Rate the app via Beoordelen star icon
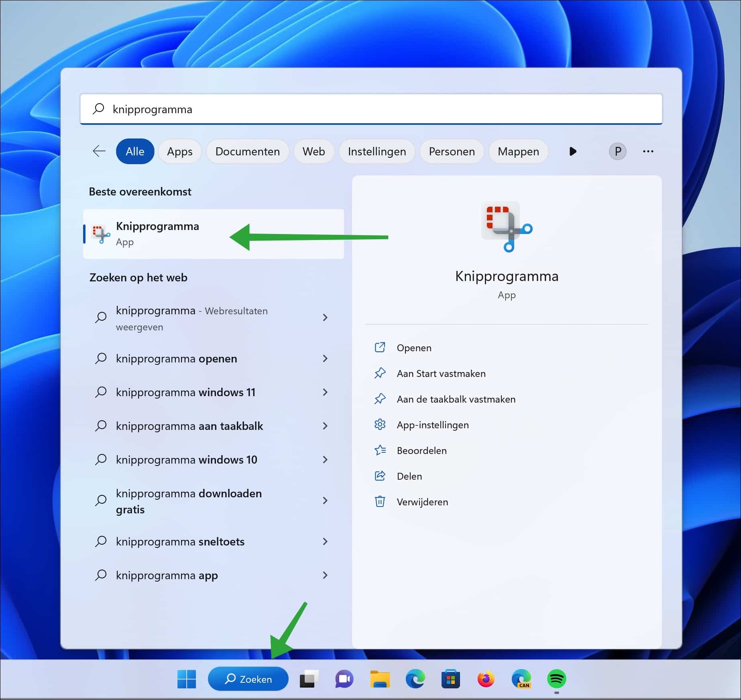Screen dimensions: 741x700 (x=380, y=450)
